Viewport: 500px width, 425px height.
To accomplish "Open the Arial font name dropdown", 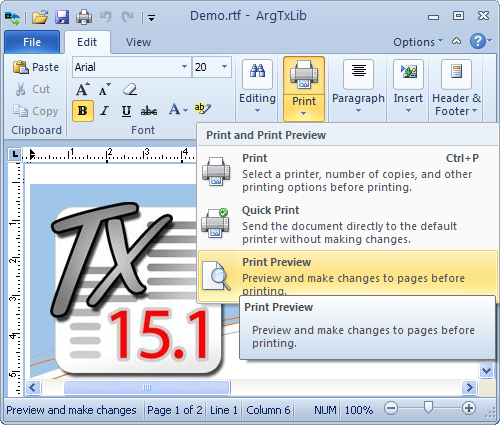I will tap(184, 67).
